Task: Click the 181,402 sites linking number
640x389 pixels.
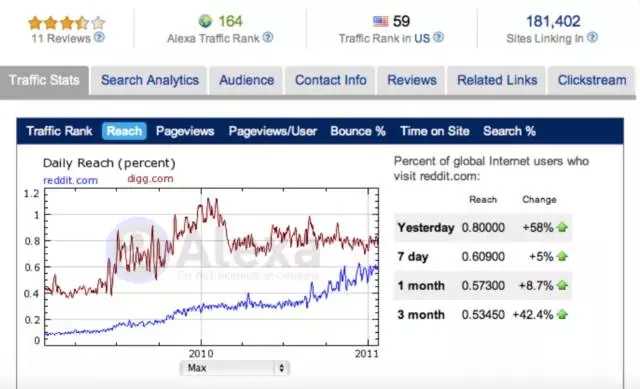Action: (553, 21)
